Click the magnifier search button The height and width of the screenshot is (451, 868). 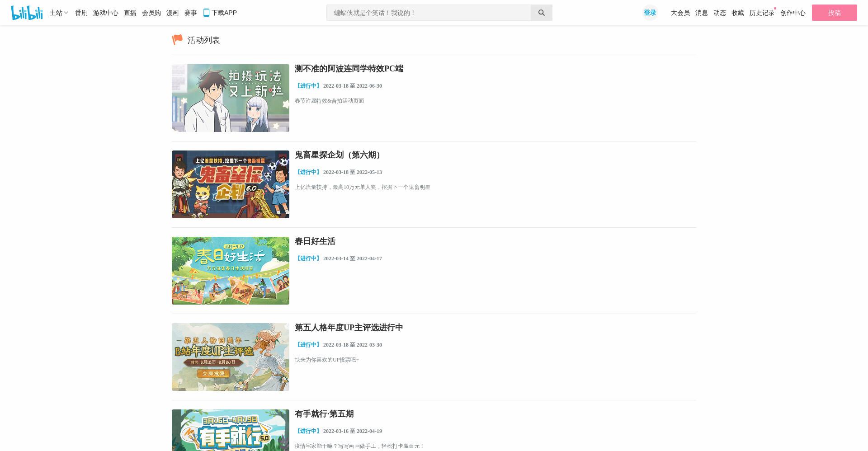[x=542, y=13]
